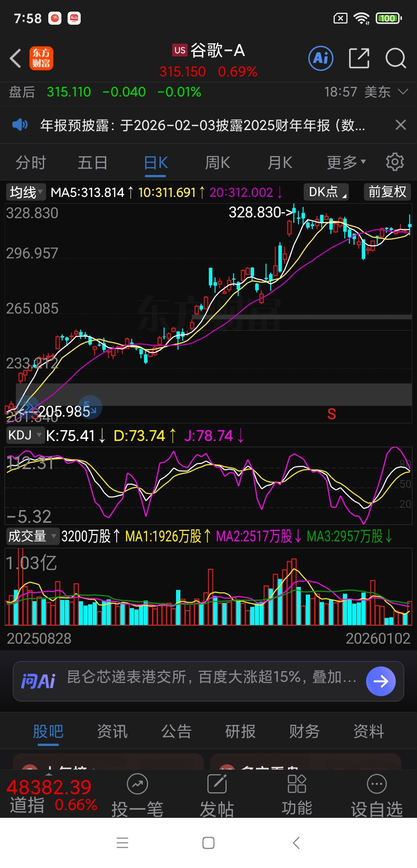Screen dimensions: 417x868
Task: Tap the 328.830 high price label
Action: click(255, 212)
